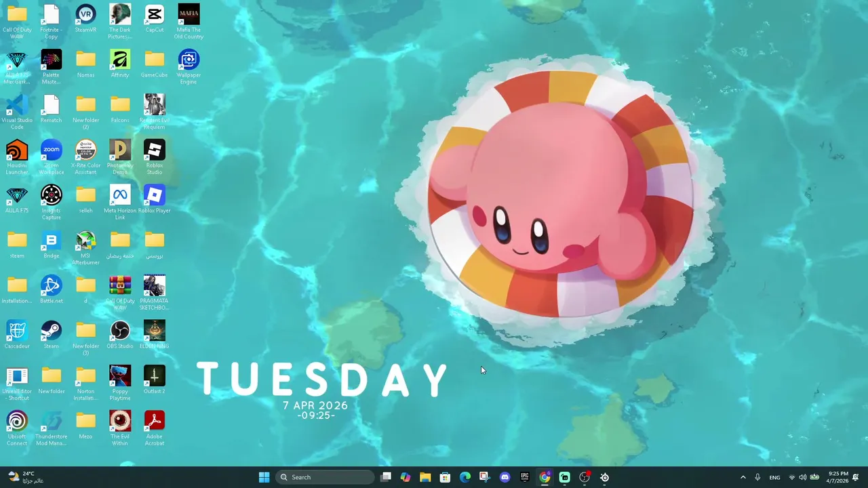
Task: Open Zoom Workplace shortcut
Action: (51, 158)
